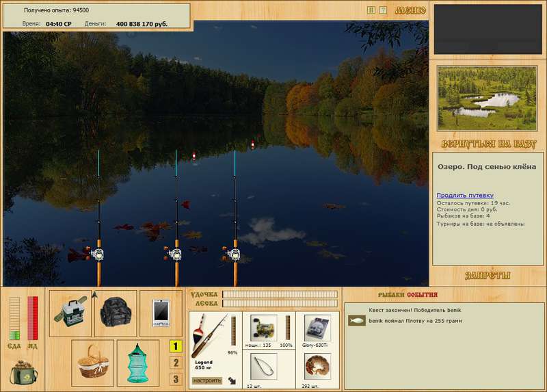The width and height of the screenshot is (547, 392).
Task: Switch to rod slot 2
Action: [x=176, y=363]
